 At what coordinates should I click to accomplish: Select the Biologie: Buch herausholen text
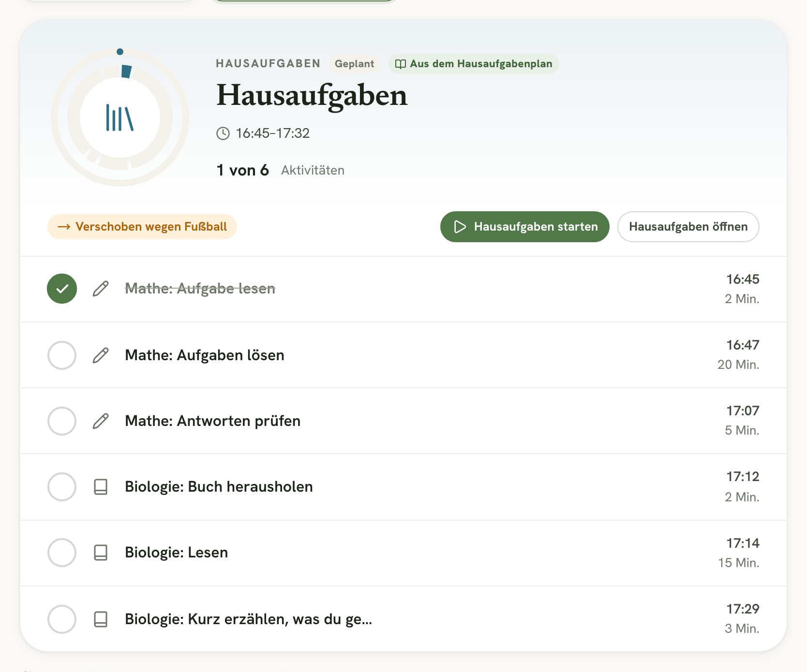tap(219, 487)
